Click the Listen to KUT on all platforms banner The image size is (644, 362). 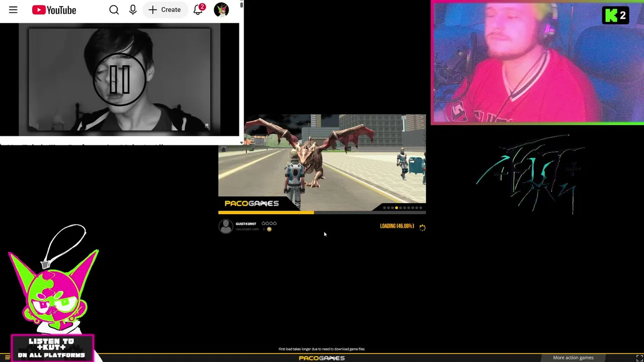52,348
